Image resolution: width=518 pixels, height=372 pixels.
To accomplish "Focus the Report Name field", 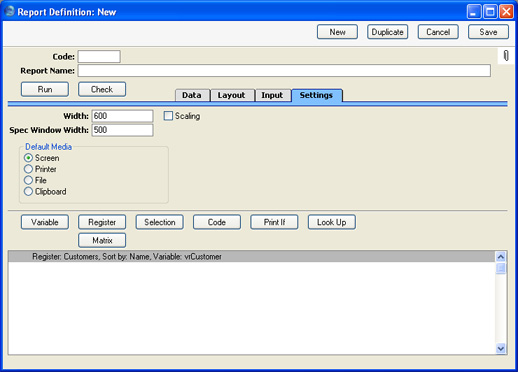I will point(284,71).
